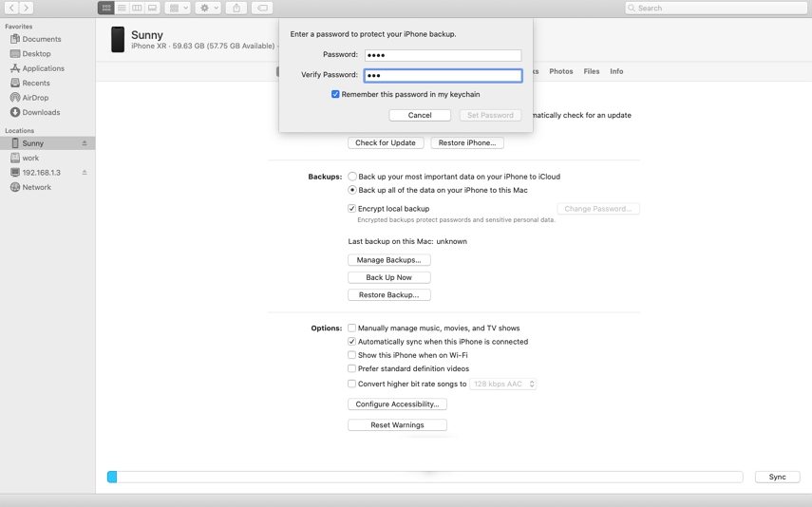Click Configure Accessibility...
Viewport: 812px width, 507px height.
(x=397, y=404)
